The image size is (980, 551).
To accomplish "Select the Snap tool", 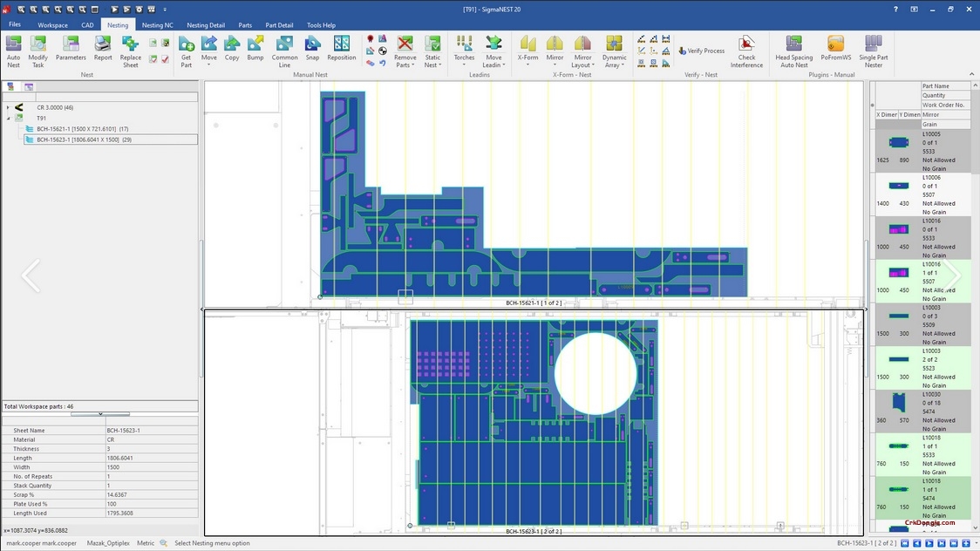I will tap(312, 50).
